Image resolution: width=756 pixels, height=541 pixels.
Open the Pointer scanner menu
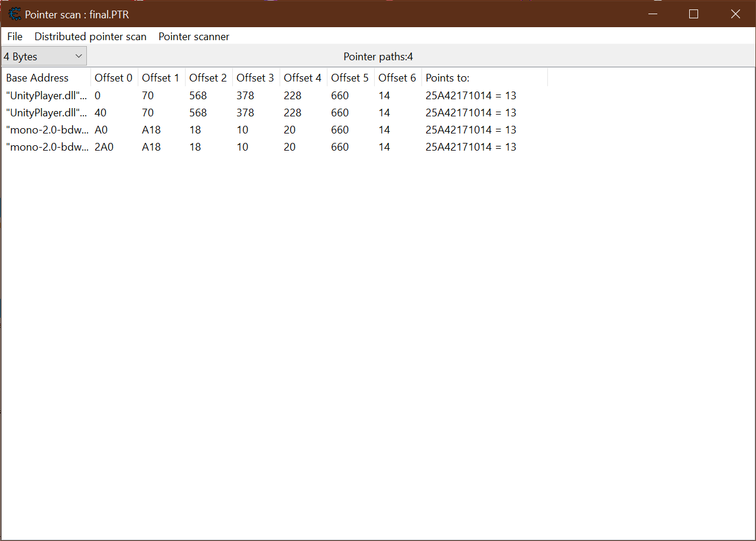pos(193,37)
